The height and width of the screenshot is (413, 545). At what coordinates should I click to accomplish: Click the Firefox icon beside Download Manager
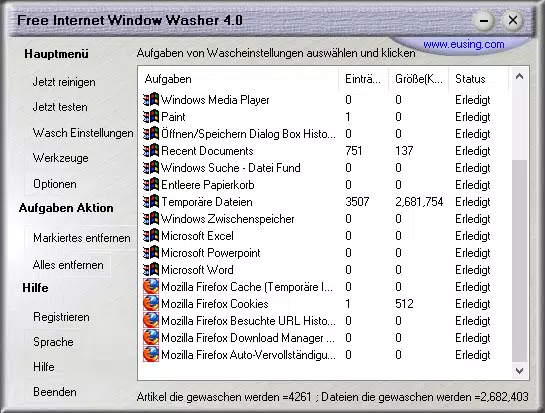click(151, 338)
